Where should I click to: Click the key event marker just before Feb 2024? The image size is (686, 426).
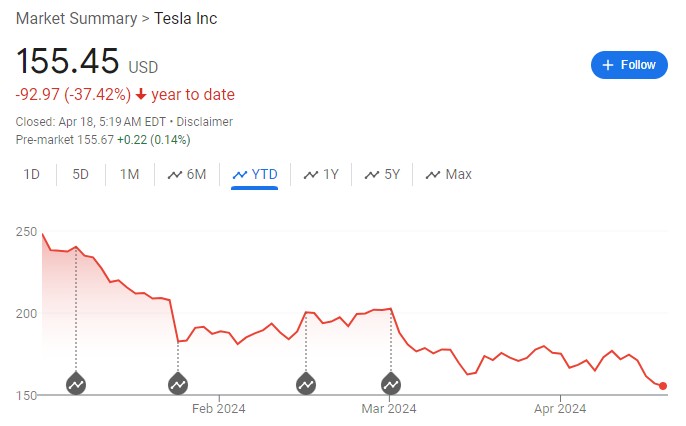pyautogui.click(x=178, y=383)
